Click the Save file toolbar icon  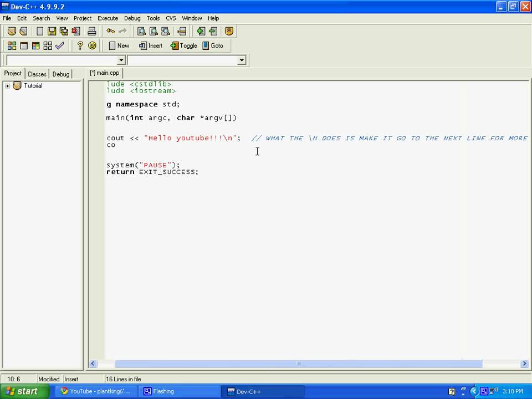[x=52, y=31]
